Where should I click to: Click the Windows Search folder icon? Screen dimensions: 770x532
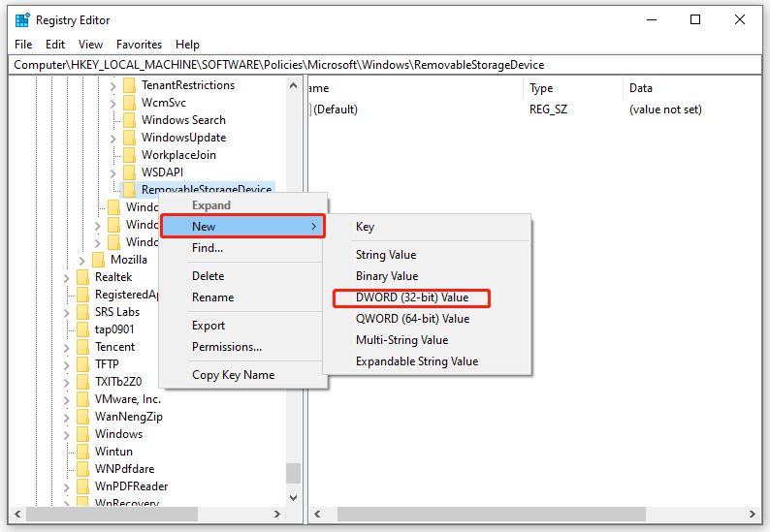click(130, 120)
